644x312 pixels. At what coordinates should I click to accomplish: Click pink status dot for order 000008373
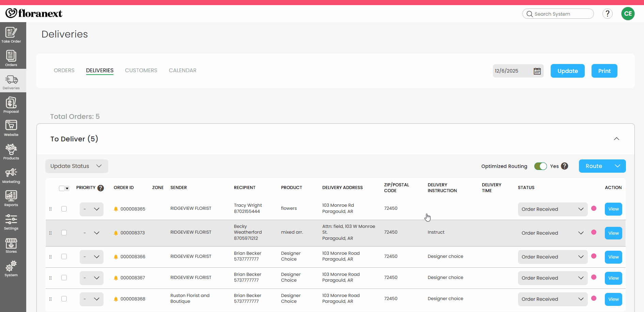594,232
